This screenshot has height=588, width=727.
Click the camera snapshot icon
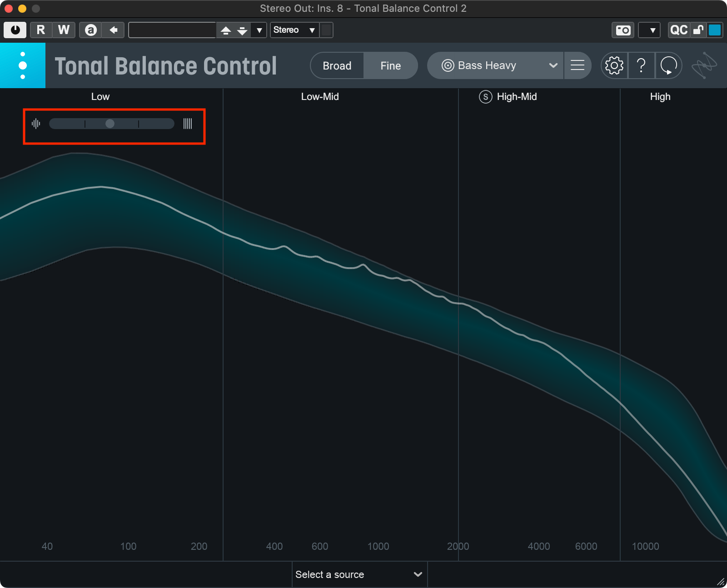pyautogui.click(x=623, y=30)
